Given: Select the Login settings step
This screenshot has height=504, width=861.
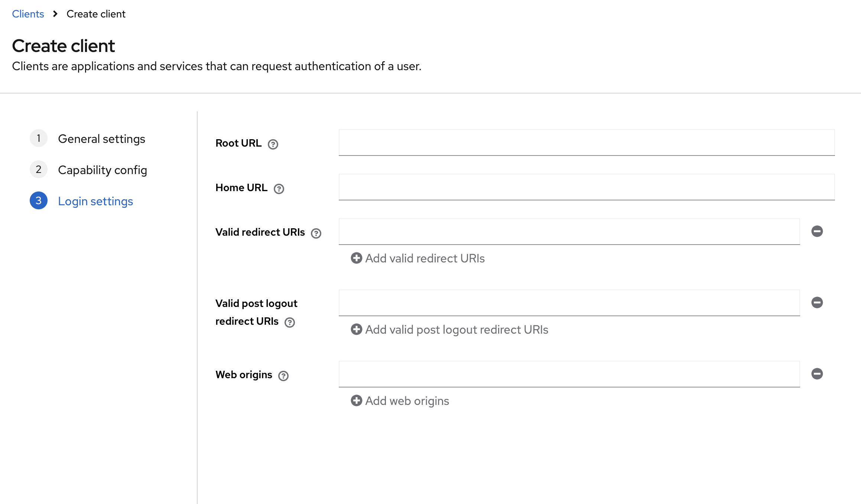Looking at the screenshot, I should tap(95, 201).
